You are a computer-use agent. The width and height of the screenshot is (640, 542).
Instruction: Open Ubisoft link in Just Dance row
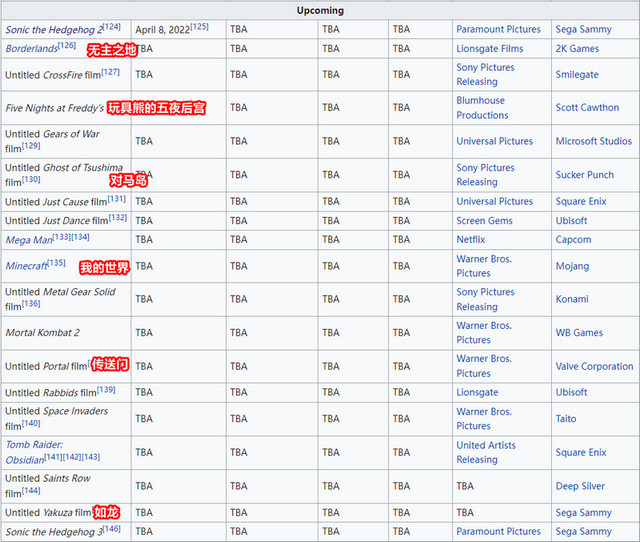tap(571, 221)
